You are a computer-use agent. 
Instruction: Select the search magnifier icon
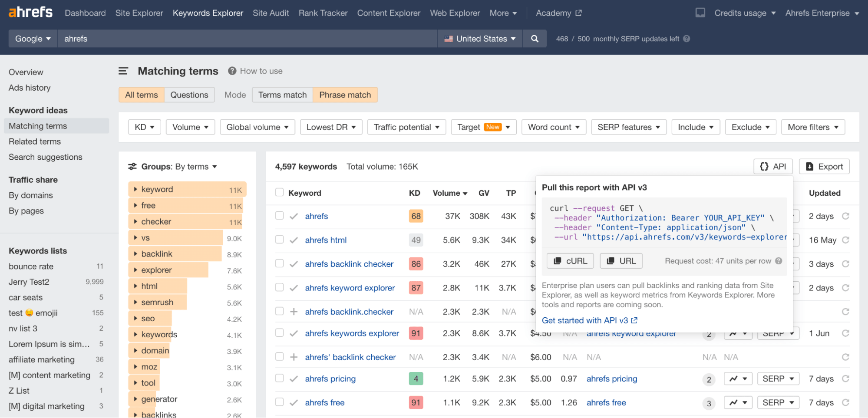(534, 39)
